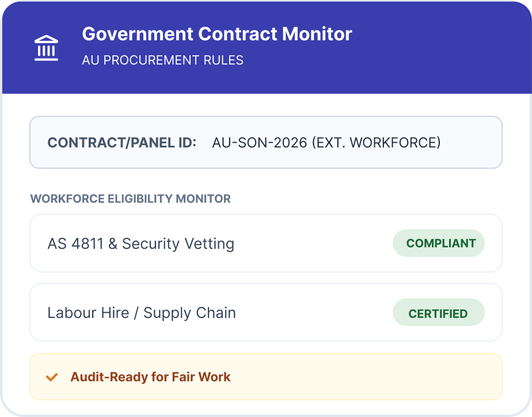This screenshot has height=417, width=532.
Task: Click the CONTRACT/PANEL ID label
Action: coord(121,143)
